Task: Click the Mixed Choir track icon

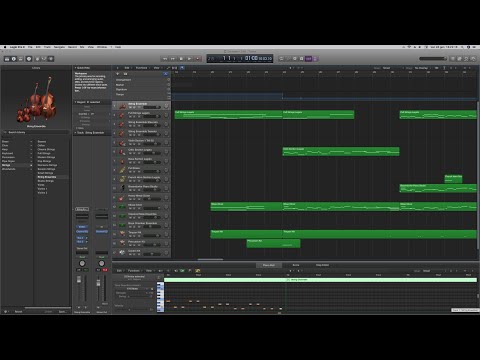Action: [122, 207]
